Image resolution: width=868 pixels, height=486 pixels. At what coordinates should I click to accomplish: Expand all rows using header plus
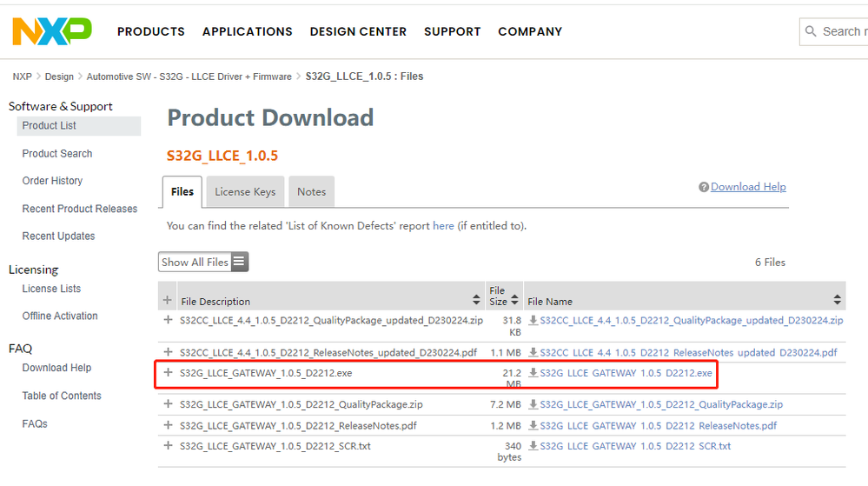pyautogui.click(x=168, y=300)
